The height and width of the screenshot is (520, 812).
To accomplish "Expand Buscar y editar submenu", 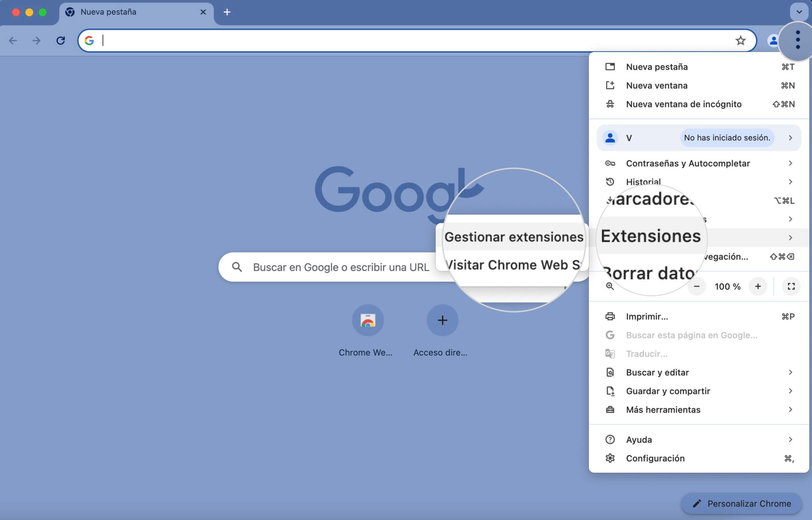I will [699, 372].
